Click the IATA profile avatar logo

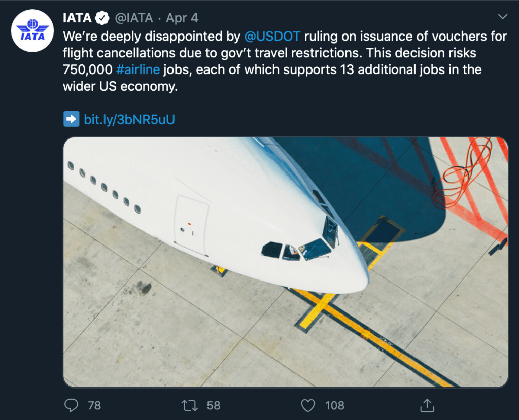point(32,30)
